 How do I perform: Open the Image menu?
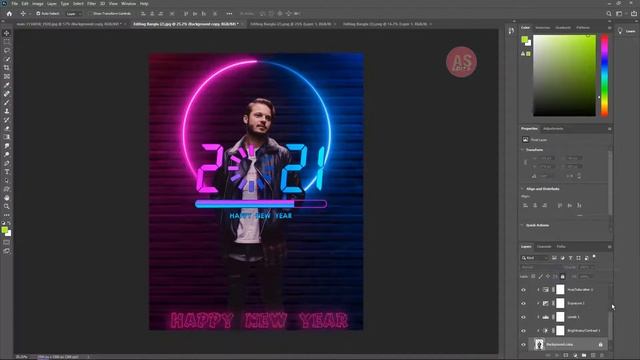pos(38,4)
